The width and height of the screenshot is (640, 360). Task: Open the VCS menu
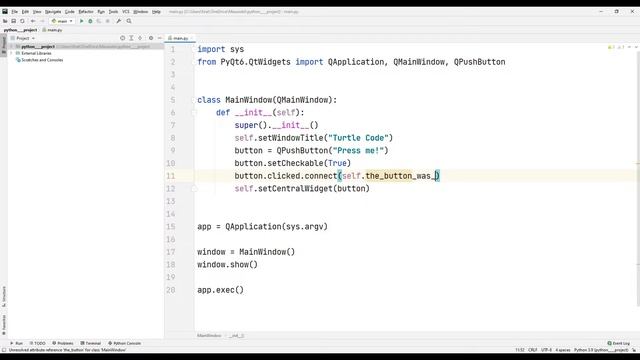click(x=126, y=12)
